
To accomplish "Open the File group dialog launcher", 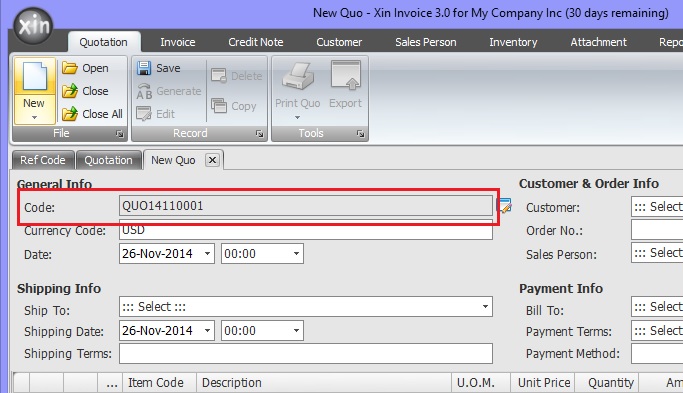I will [120, 134].
